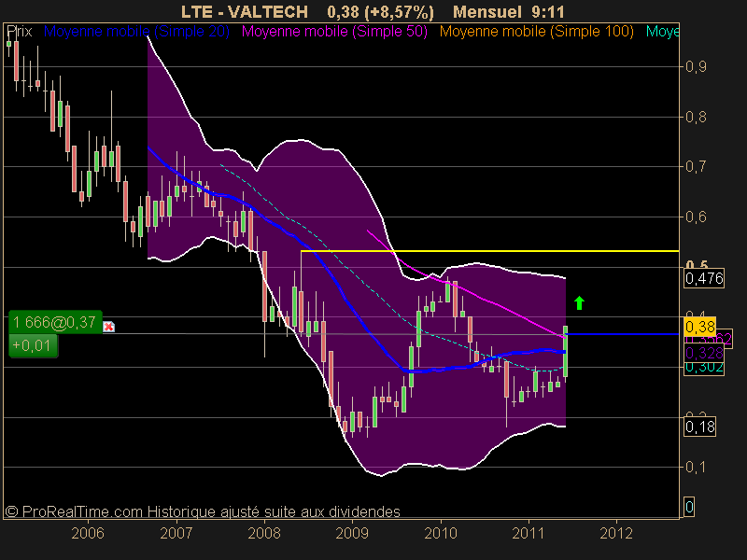Click the yellow horizontal resistance line
The image size is (747, 560).
489,251
